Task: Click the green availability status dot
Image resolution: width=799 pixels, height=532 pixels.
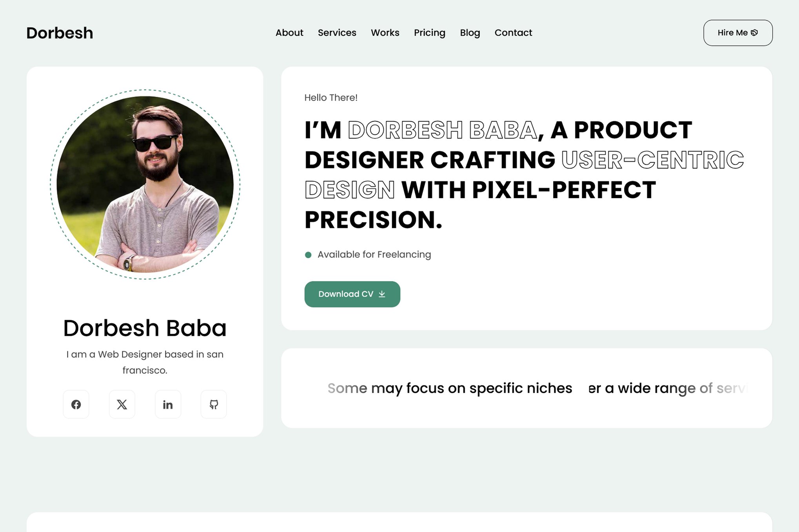Action: [308, 255]
